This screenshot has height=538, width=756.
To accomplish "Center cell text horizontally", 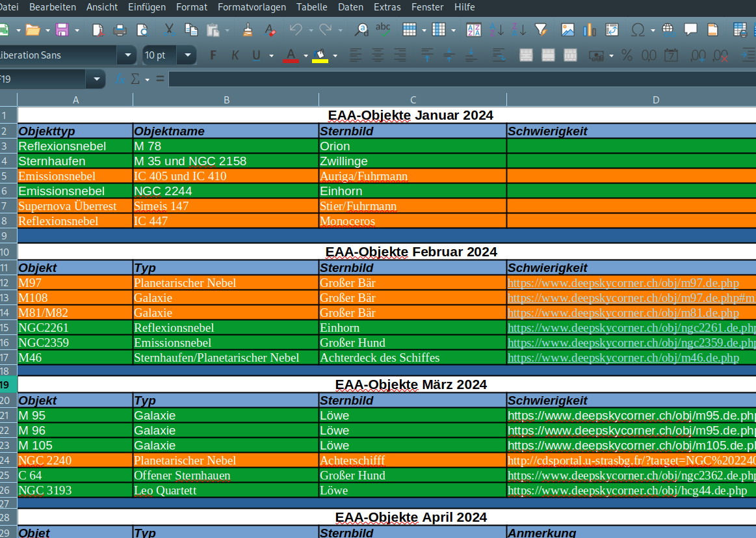I will click(x=378, y=55).
